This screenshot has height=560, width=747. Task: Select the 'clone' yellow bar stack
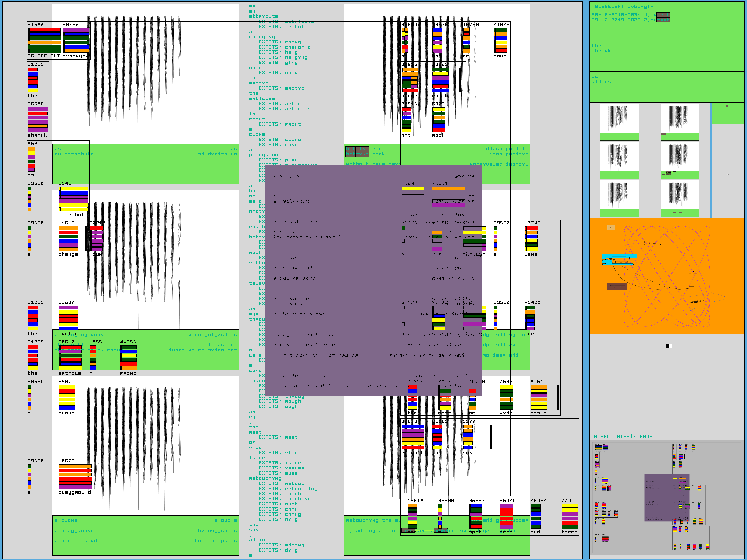[67, 397]
